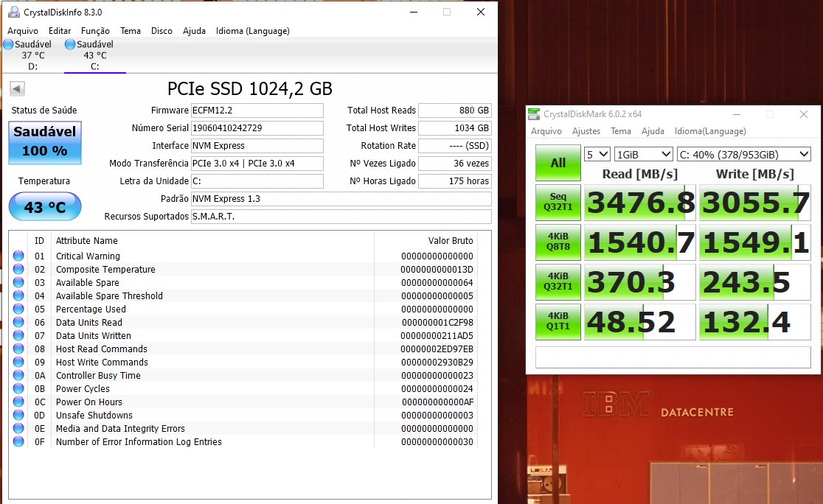Click the CrystalDiskMark title bar icon
This screenshot has width=823, height=504.
(x=532, y=114)
